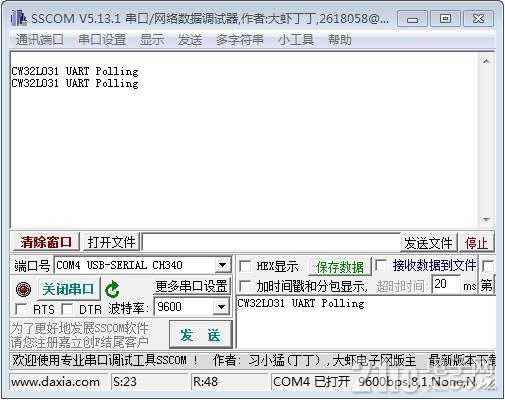Image resolution: width=505 pixels, height=400 pixels.
Task: Check 加时间戳和分包显示 option
Action: (245, 286)
